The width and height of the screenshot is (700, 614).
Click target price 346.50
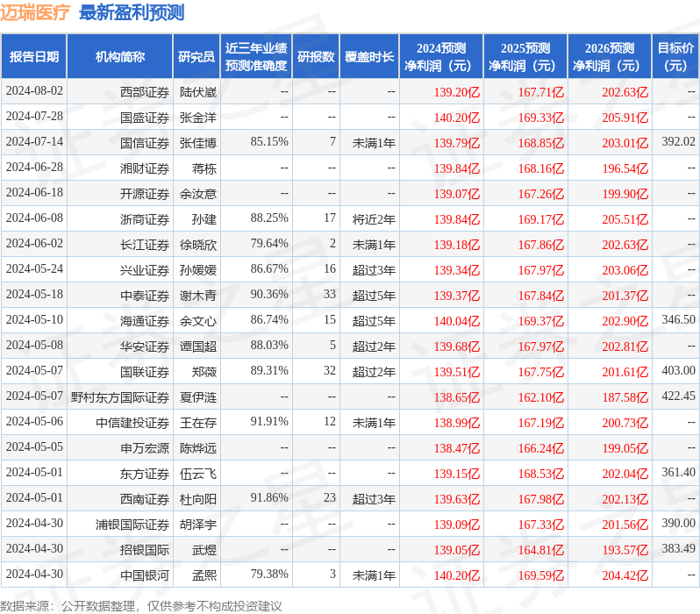[678, 320]
